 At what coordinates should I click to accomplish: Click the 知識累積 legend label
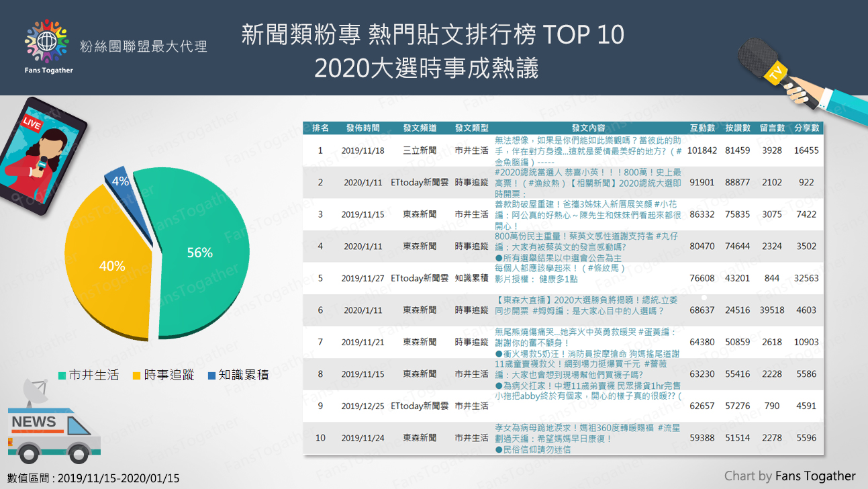coord(244,375)
